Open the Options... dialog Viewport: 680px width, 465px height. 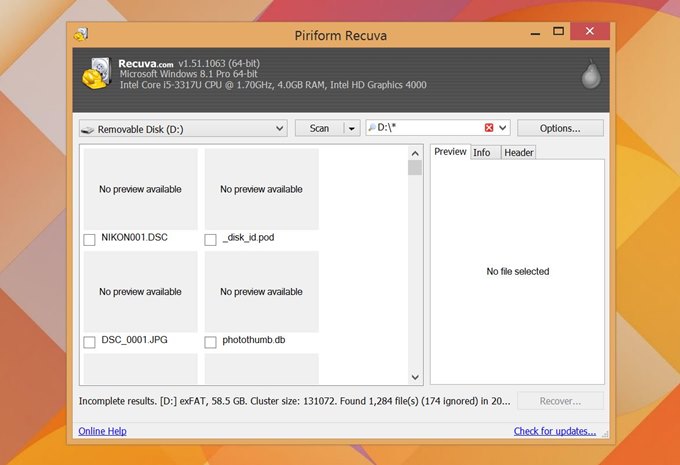point(560,128)
